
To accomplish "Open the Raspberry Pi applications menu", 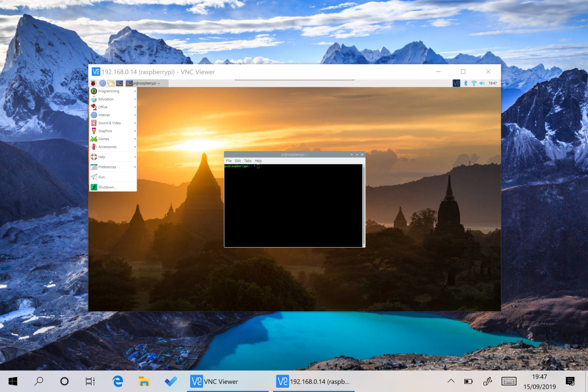I will 94,83.
